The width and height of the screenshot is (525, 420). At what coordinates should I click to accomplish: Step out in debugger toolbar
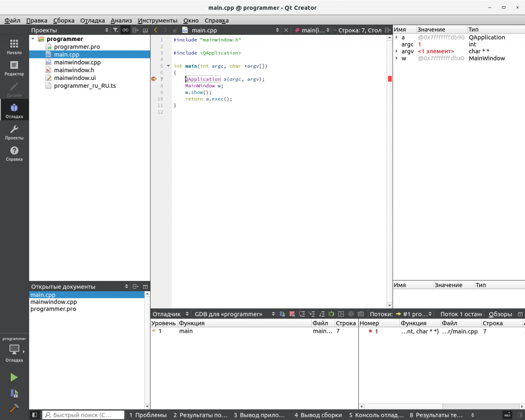[x=322, y=314]
